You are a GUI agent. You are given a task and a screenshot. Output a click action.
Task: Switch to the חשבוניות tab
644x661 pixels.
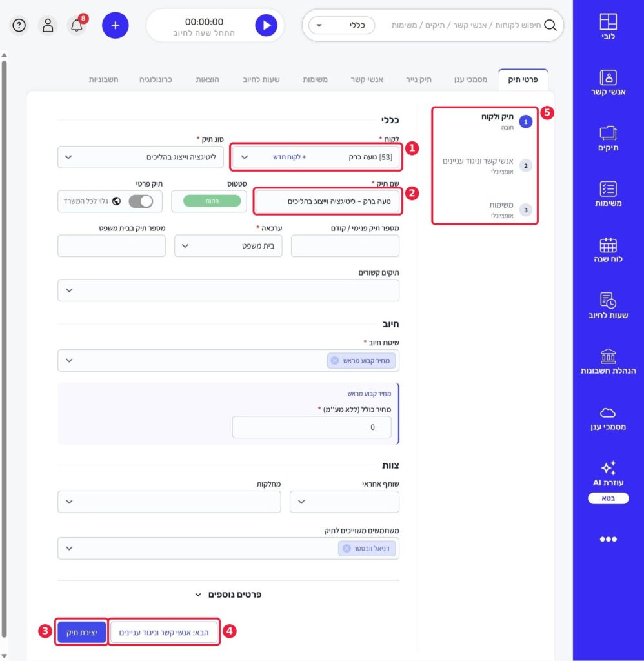pos(103,79)
